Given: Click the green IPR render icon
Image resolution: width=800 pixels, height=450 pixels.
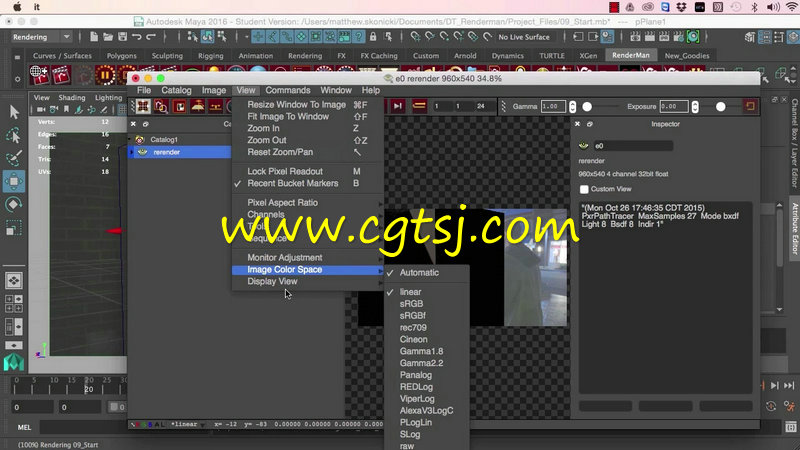Looking at the screenshot, I should pyautogui.click(x=693, y=37).
